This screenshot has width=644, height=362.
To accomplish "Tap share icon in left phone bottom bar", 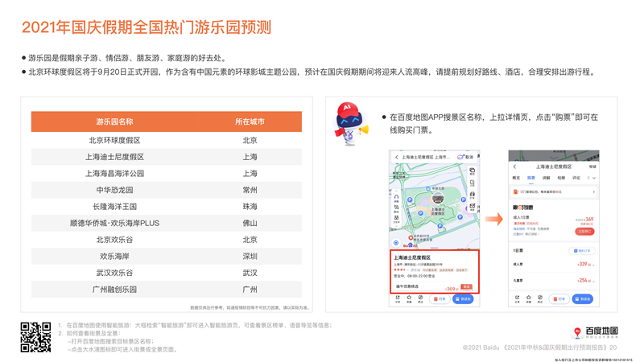I will point(398,298).
